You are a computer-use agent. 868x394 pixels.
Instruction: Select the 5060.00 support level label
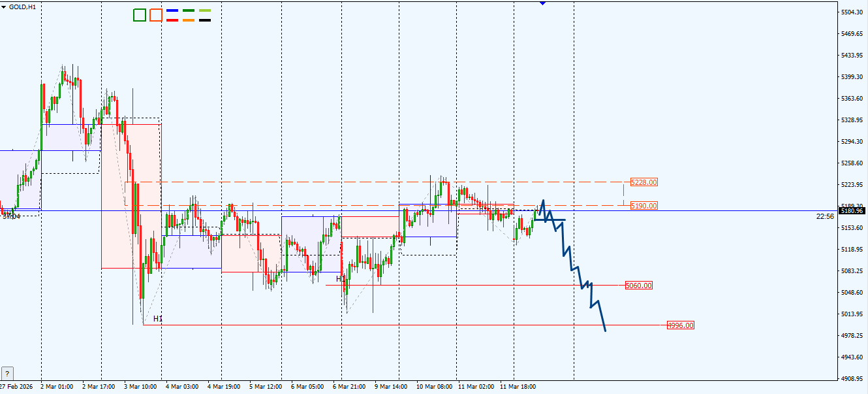pos(639,286)
